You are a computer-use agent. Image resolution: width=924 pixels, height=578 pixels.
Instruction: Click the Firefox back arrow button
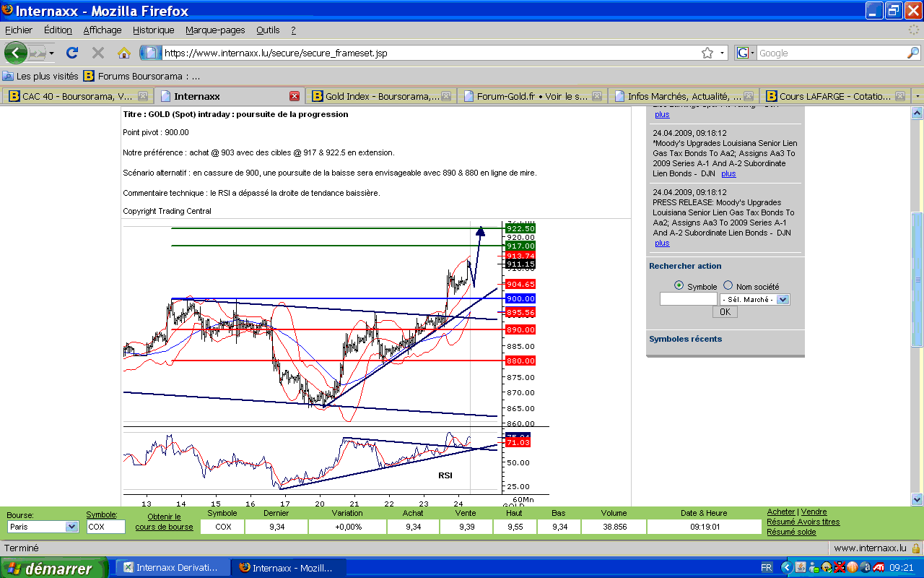pyautogui.click(x=15, y=53)
